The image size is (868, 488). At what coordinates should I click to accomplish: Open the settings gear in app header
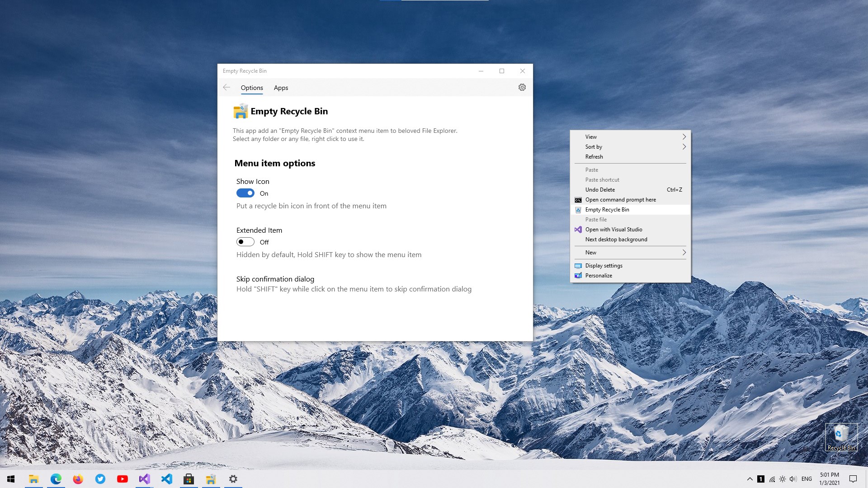click(x=522, y=87)
